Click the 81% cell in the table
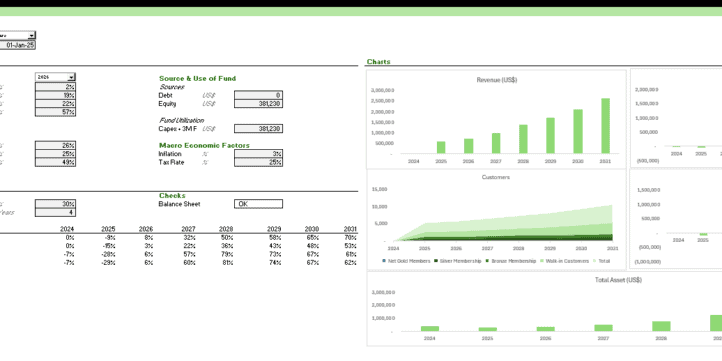The width and height of the screenshot is (722, 361). (227, 263)
